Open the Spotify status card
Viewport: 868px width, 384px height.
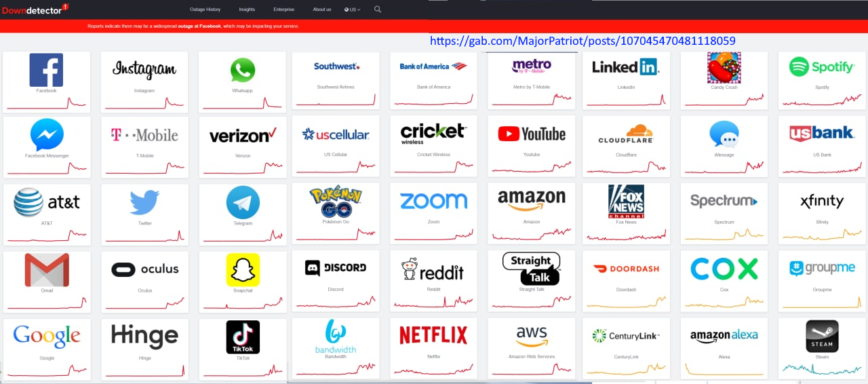click(822, 80)
